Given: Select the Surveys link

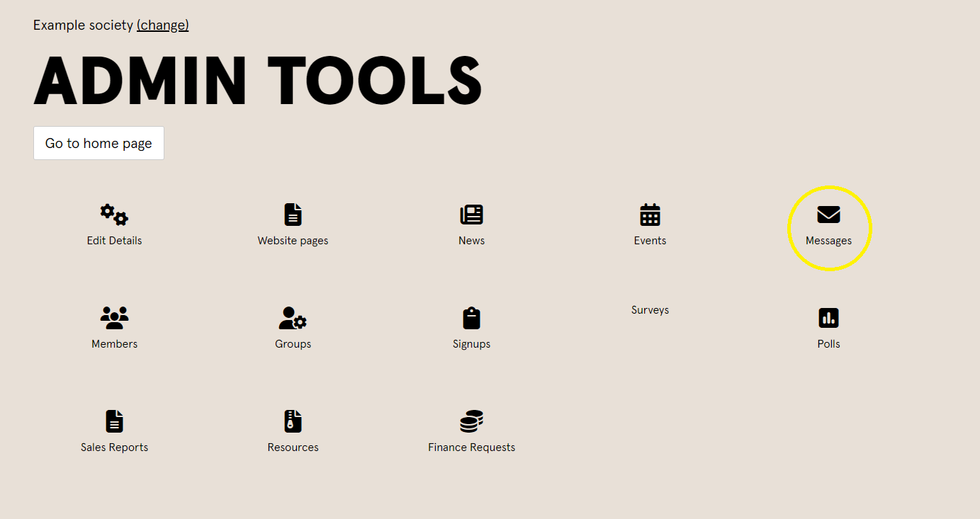Looking at the screenshot, I should click(x=650, y=310).
